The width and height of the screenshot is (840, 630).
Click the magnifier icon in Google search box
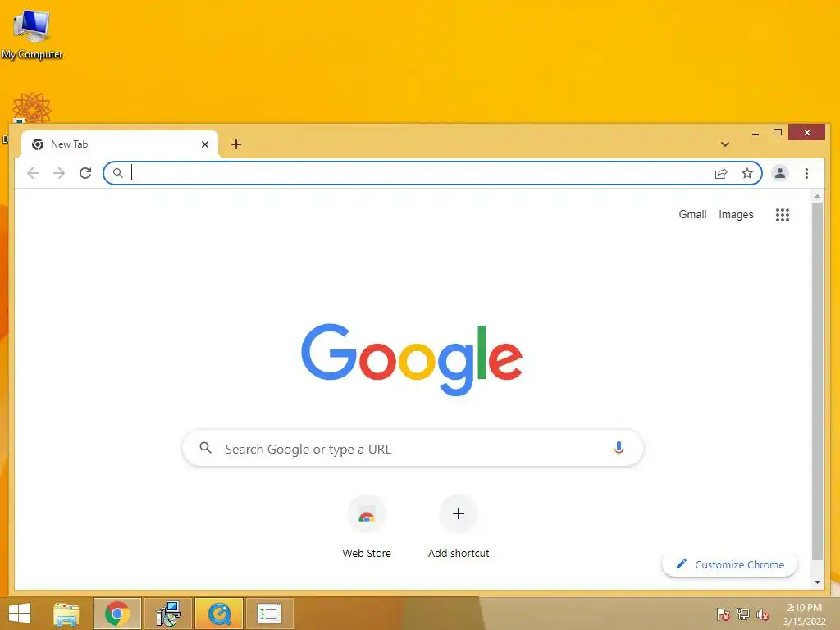point(206,448)
